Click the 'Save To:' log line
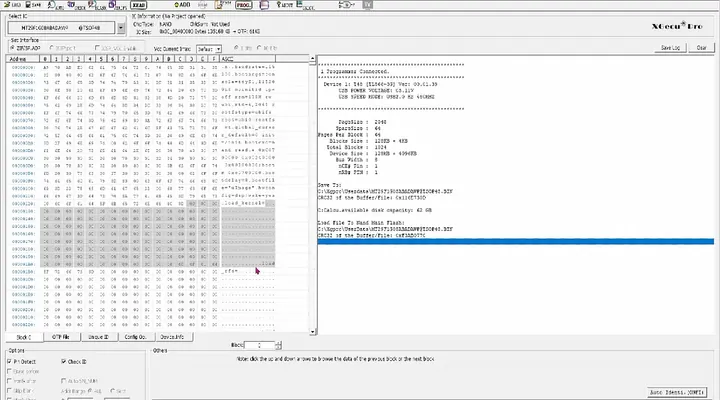This screenshot has height=400, width=720. [330, 185]
